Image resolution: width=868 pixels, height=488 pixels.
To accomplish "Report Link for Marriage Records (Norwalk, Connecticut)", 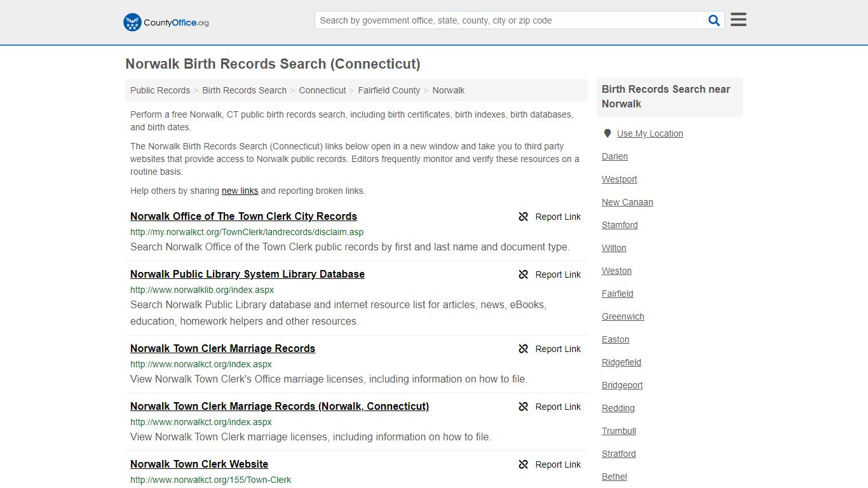I will point(558,407).
